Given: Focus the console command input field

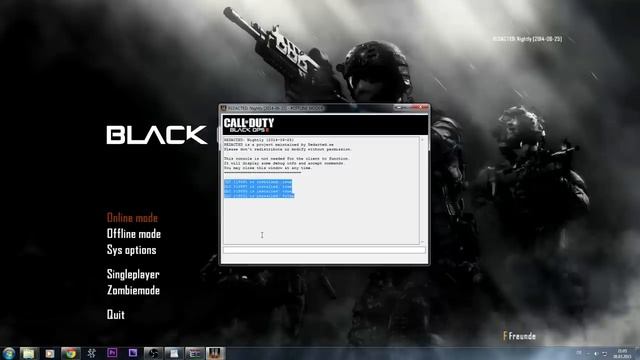Looking at the screenshot, I should (x=324, y=250).
